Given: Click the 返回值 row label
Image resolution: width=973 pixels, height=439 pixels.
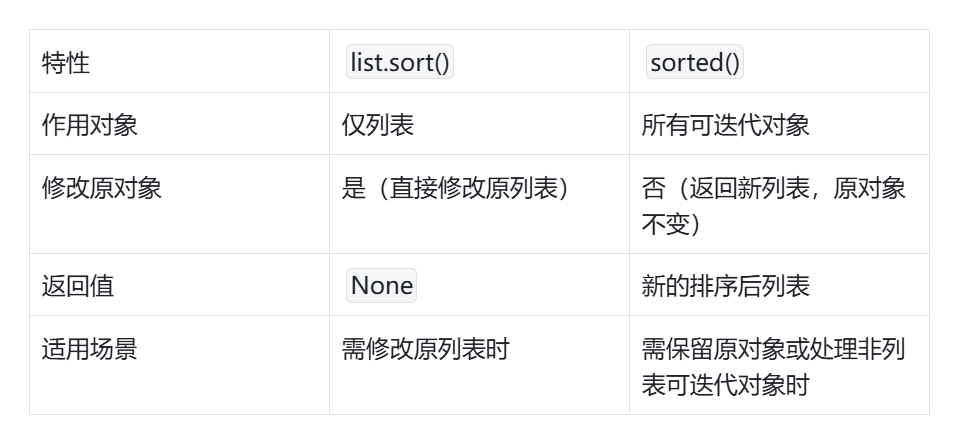Looking at the screenshot, I should [x=78, y=286].
